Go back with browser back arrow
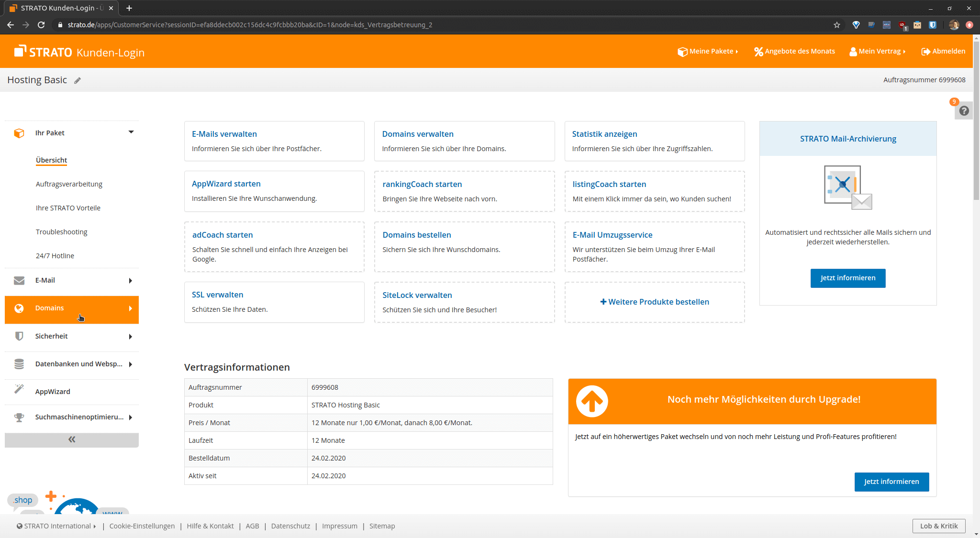The image size is (980, 538). (11, 25)
